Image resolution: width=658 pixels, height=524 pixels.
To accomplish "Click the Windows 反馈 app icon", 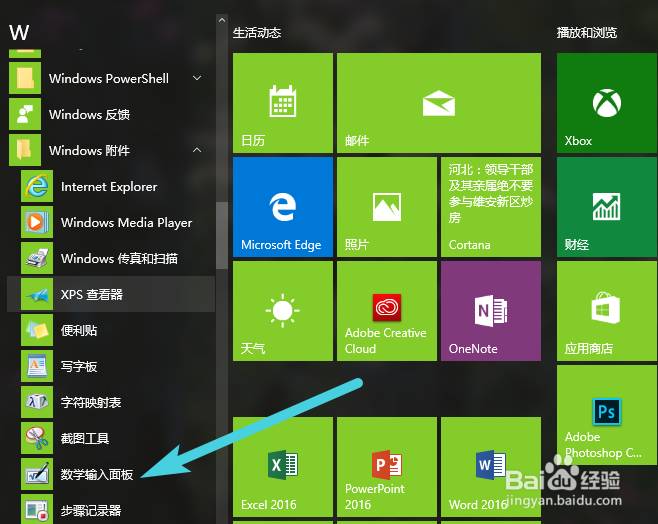I will (25, 114).
